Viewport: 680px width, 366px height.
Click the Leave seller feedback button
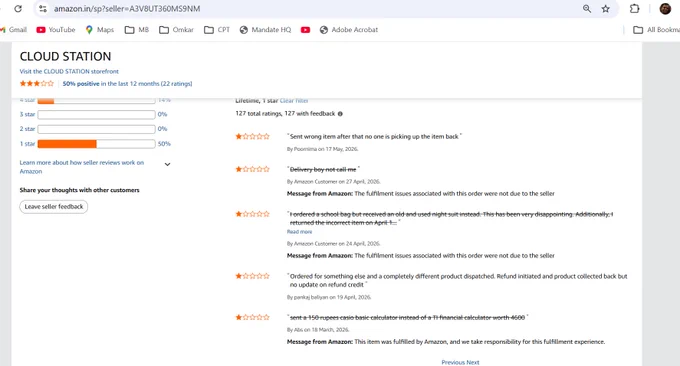(x=54, y=206)
